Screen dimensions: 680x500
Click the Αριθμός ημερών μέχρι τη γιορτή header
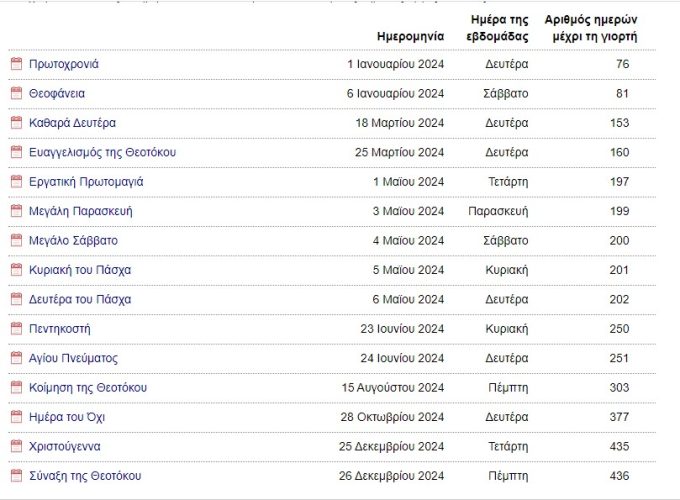pyautogui.click(x=591, y=28)
